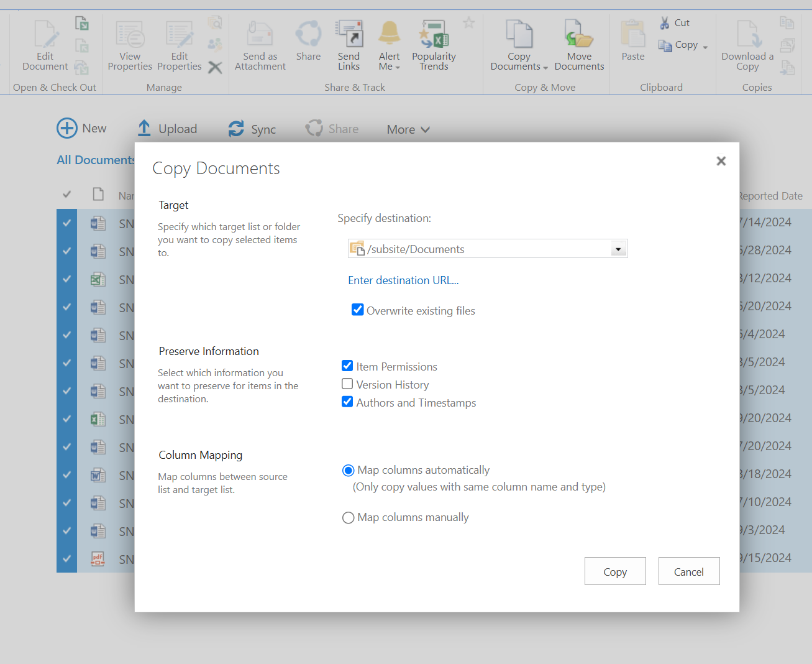The width and height of the screenshot is (812, 664).
Task: Click the Delete X icon in Manage group
Action: click(x=215, y=67)
